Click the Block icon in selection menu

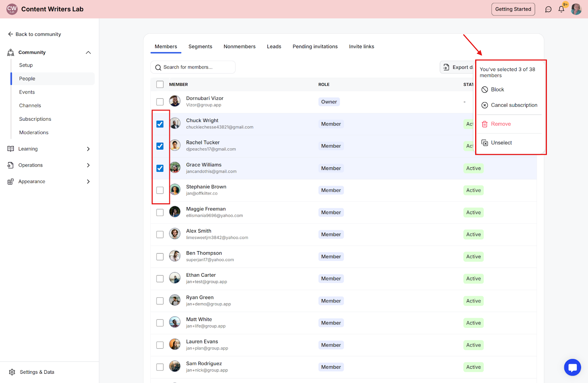[x=485, y=89]
